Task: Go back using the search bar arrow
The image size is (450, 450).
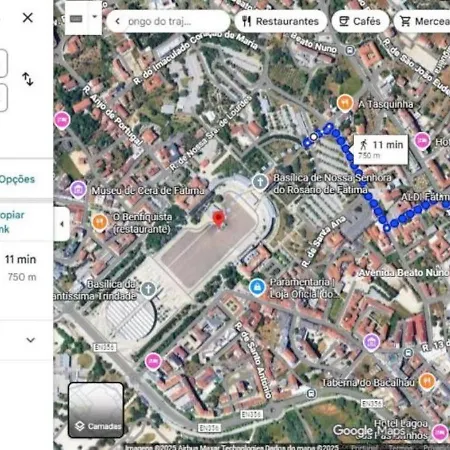Action: (118, 21)
